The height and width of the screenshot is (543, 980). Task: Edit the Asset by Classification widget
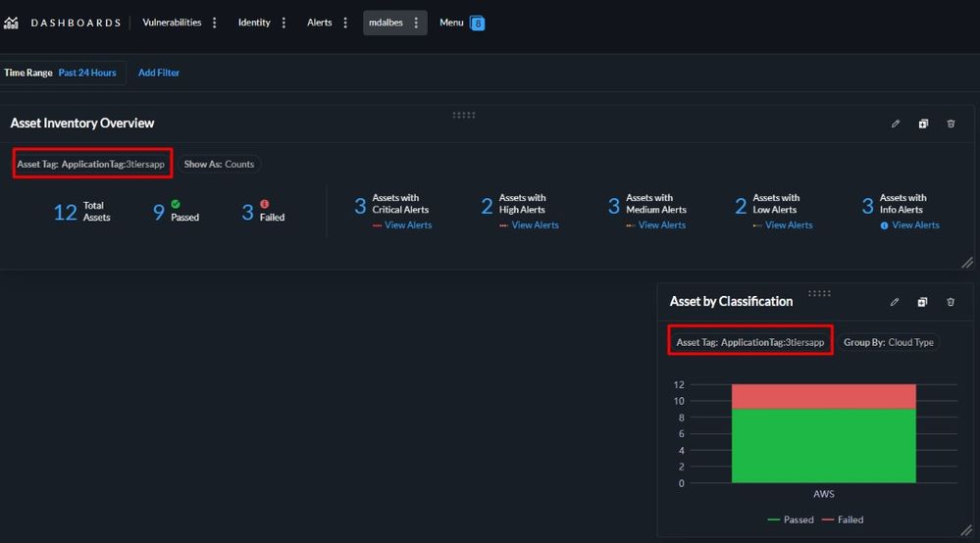click(895, 302)
